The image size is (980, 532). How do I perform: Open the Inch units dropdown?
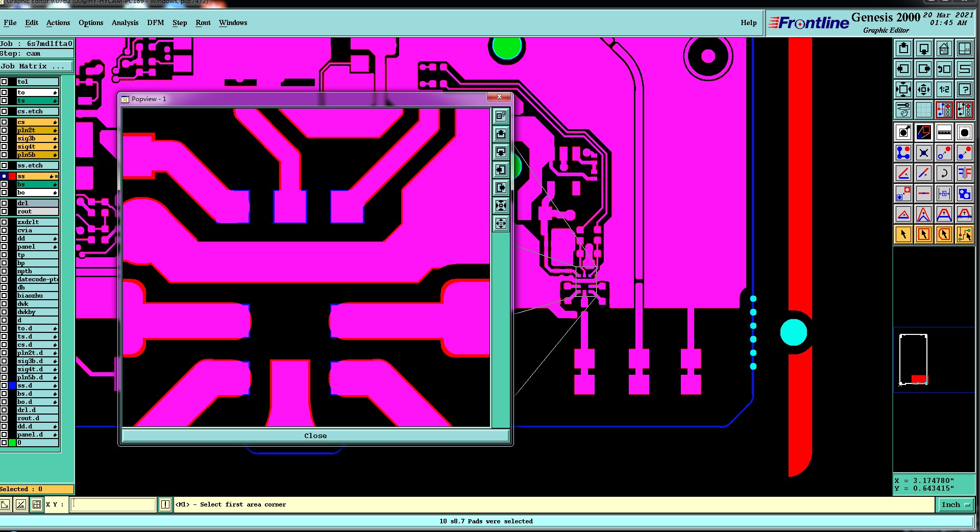coord(955,504)
